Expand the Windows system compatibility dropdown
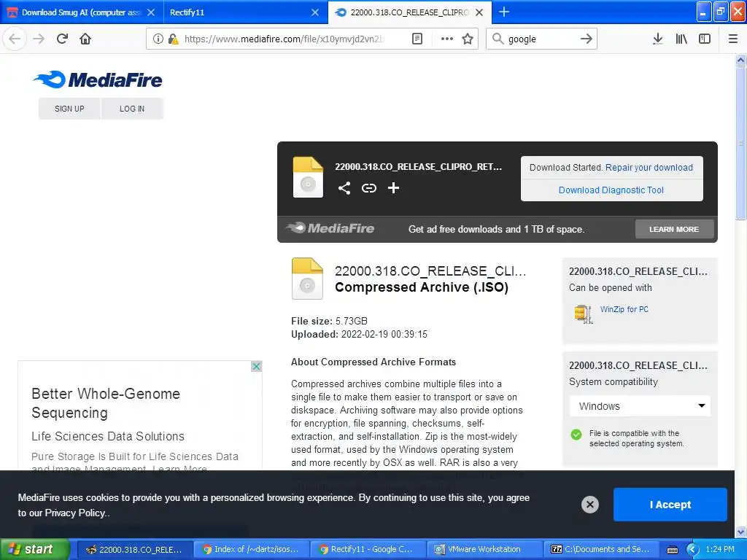The image size is (747, 560). (x=640, y=406)
